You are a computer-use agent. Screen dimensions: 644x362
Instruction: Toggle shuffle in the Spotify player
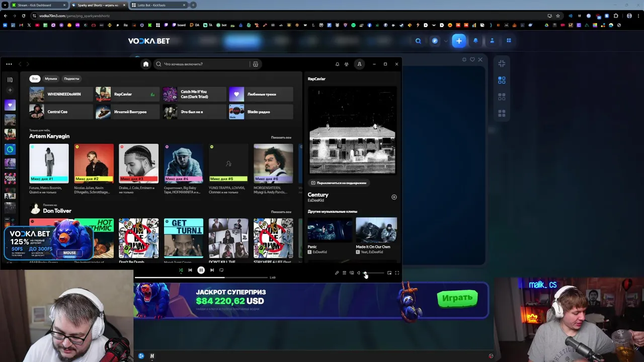tap(181, 270)
